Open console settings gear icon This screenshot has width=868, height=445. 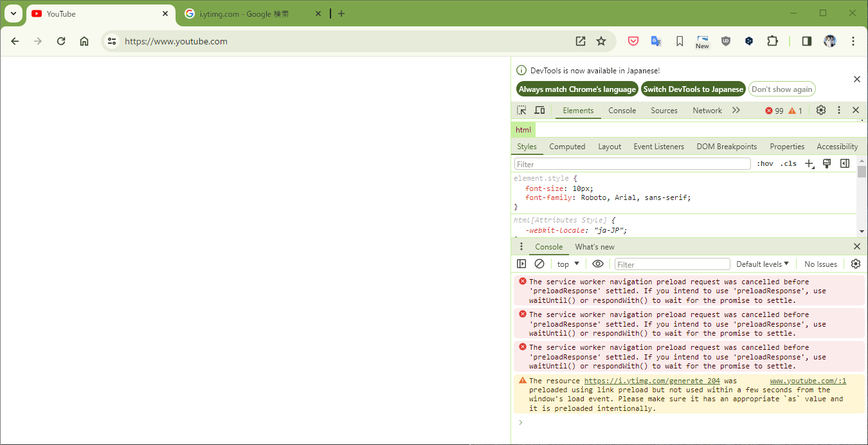856,264
